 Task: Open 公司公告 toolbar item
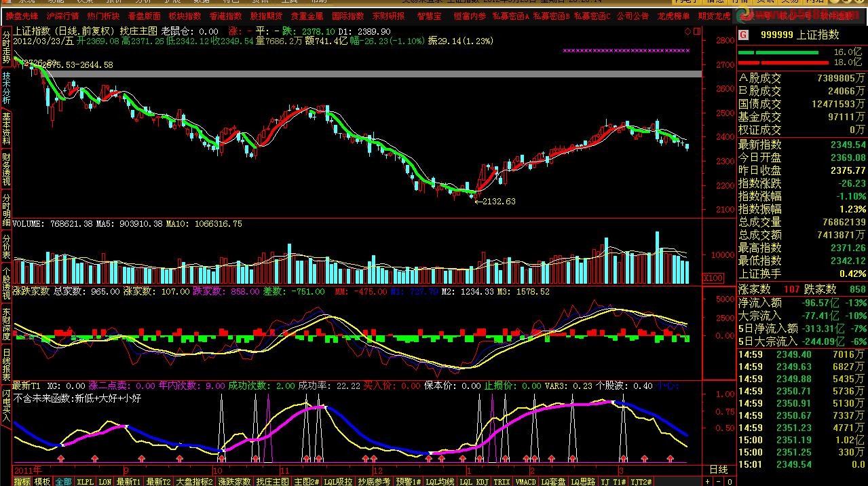click(633, 16)
